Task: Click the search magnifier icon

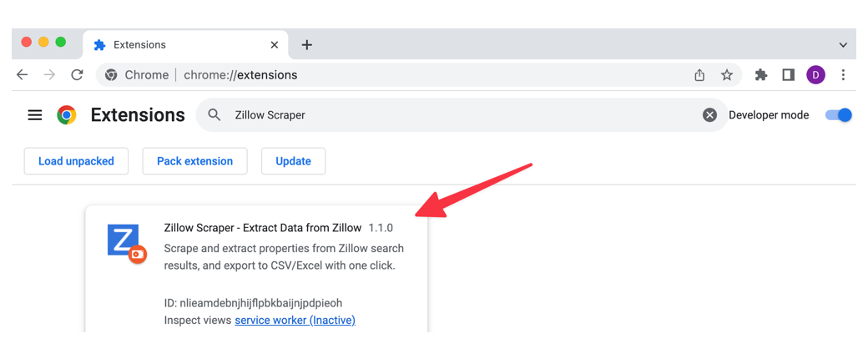Action: [214, 115]
